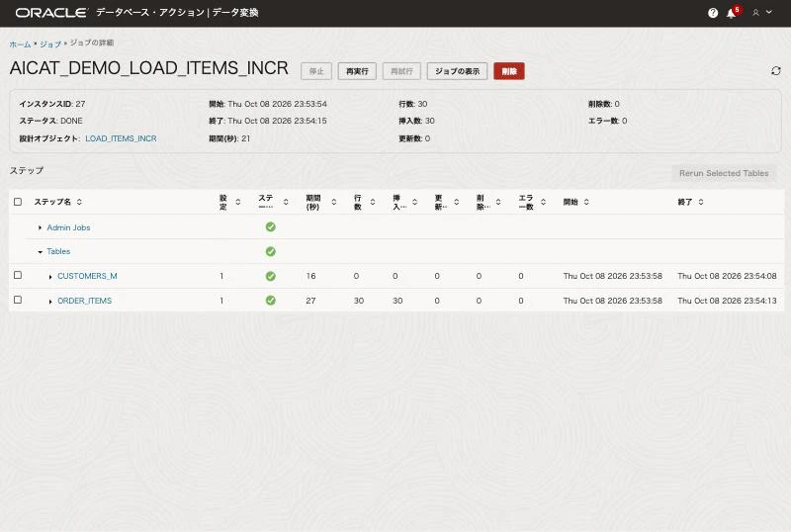Open the user profile menu icon
Image resolution: width=791 pixels, height=532 pixels.
755,13
